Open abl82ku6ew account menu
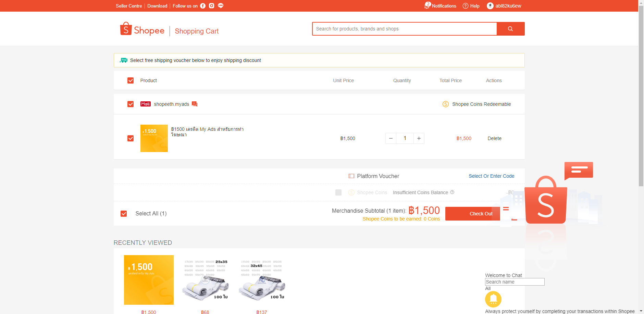 (x=508, y=6)
